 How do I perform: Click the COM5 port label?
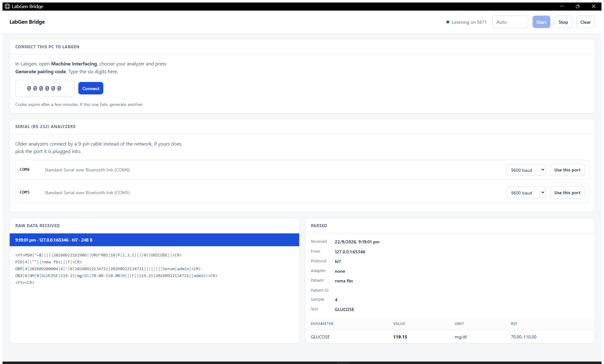point(25,192)
